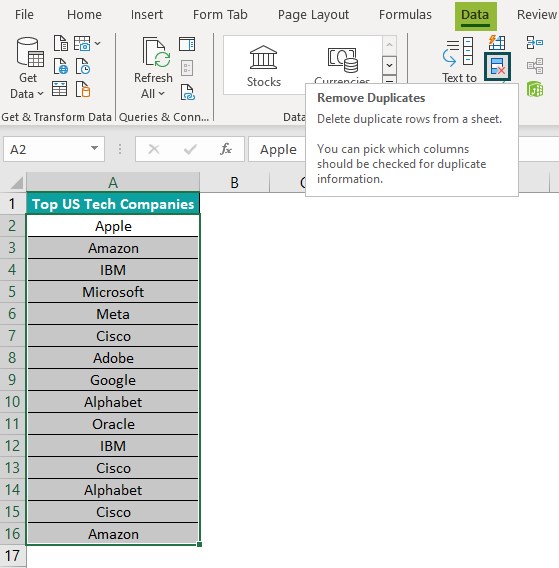Viewport: 559px width, 568px height.
Task: Click the Remove Duplicates icon
Action: [x=497, y=66]
